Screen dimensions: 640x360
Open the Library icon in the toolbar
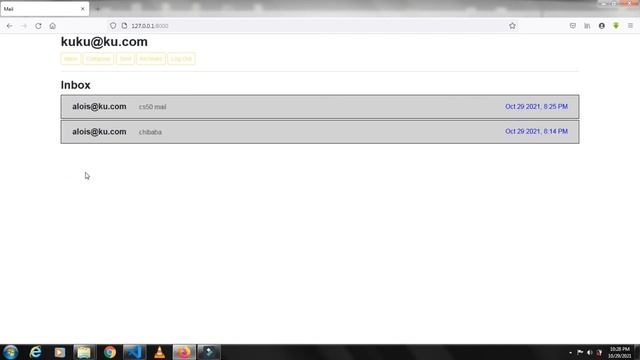(587, 26)
